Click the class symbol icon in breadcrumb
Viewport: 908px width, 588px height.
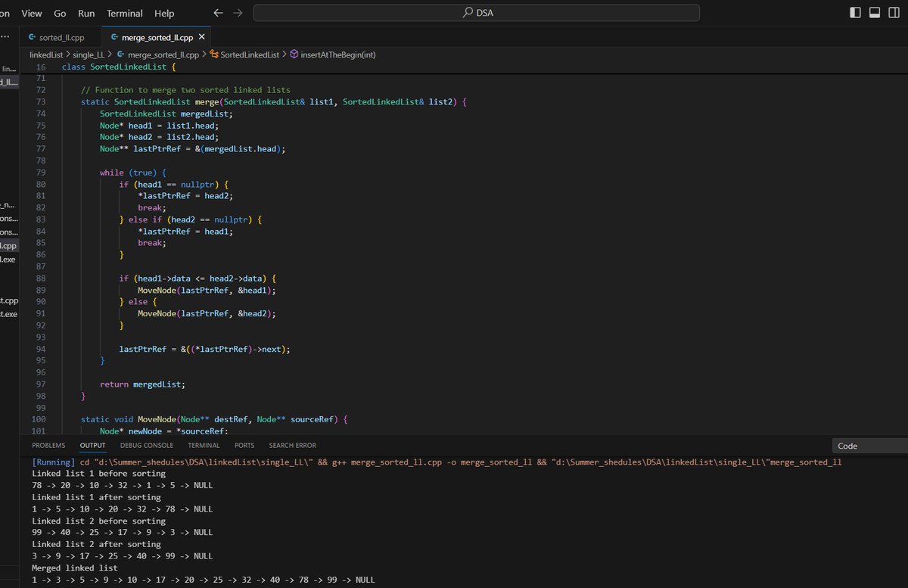point(213,54)
